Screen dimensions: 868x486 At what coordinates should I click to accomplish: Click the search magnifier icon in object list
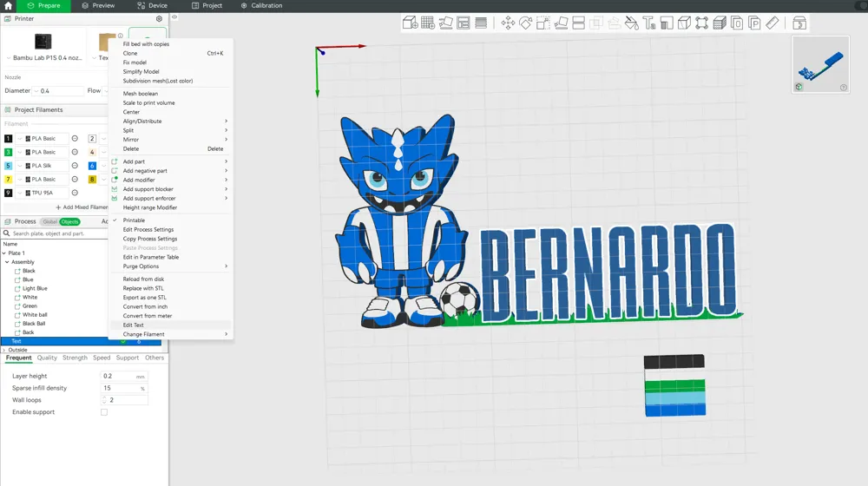point(7,233)
